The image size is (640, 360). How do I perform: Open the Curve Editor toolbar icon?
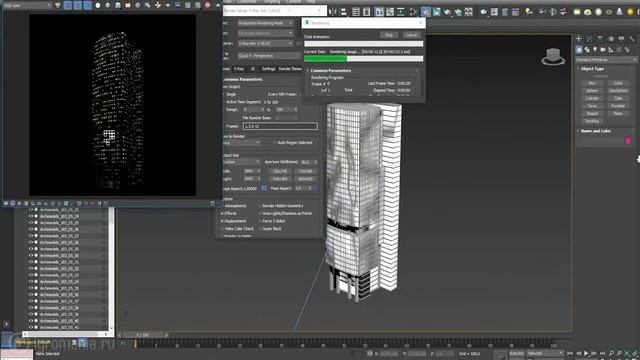pyautogui.click(x=390, y=12)
